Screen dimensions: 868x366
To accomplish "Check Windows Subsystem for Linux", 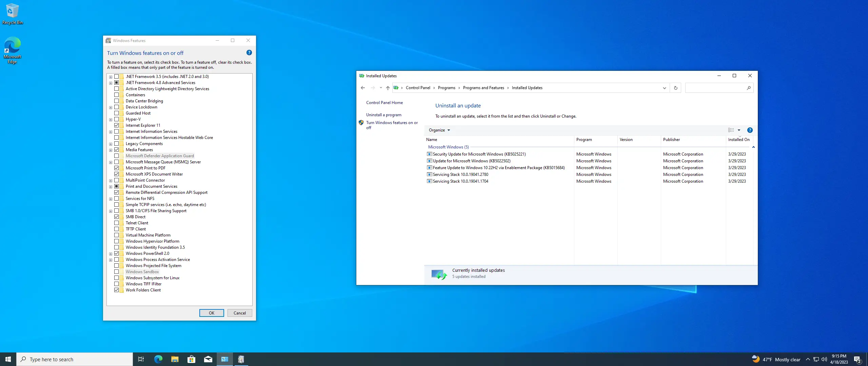I will (117, 278).
